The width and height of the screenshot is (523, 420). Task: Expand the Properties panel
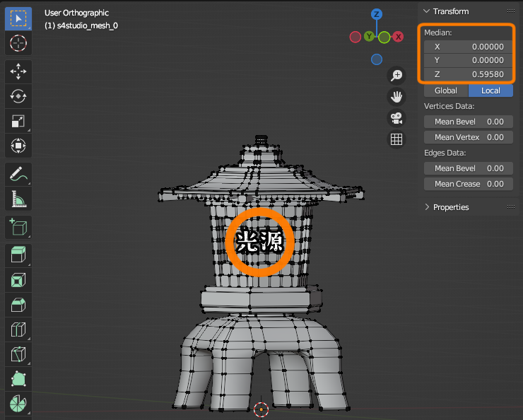427,207
